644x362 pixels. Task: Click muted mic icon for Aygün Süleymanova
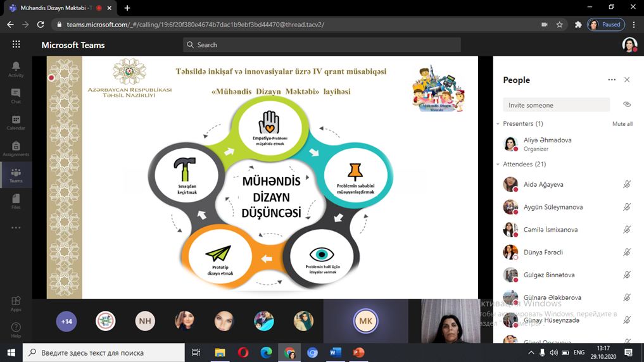(627, 207)
